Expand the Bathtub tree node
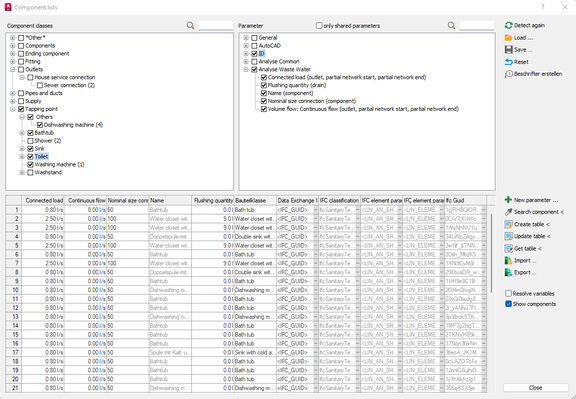 click(22, 133)
